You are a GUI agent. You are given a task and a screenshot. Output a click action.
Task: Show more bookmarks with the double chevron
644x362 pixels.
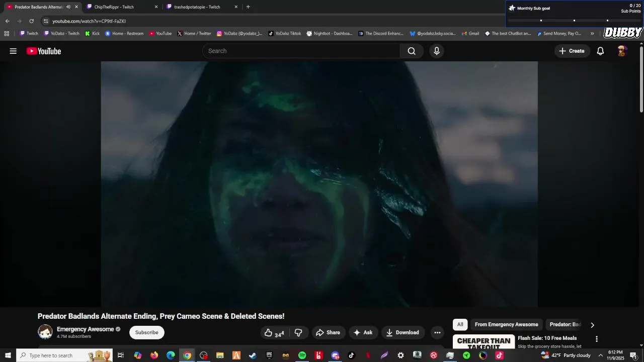click(x=592, y=34)
